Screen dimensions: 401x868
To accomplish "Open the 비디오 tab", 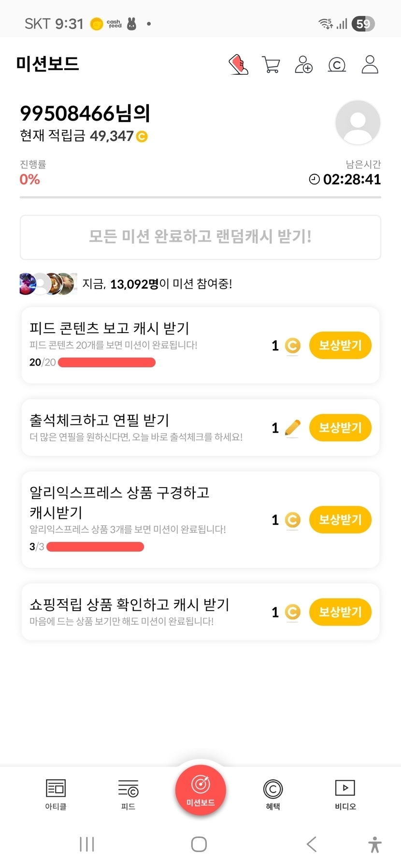I will click(345, 794).
